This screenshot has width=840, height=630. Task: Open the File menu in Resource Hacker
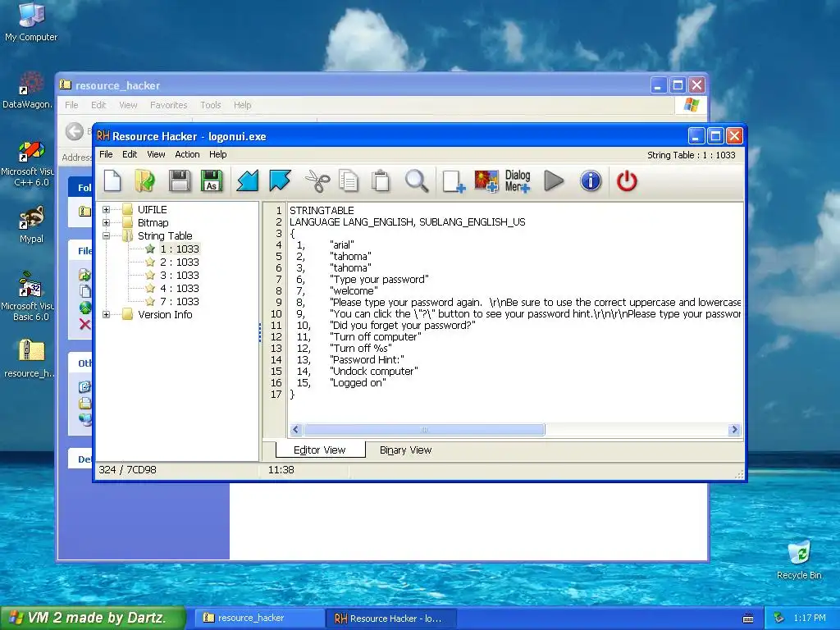click(x=106, y=154)
